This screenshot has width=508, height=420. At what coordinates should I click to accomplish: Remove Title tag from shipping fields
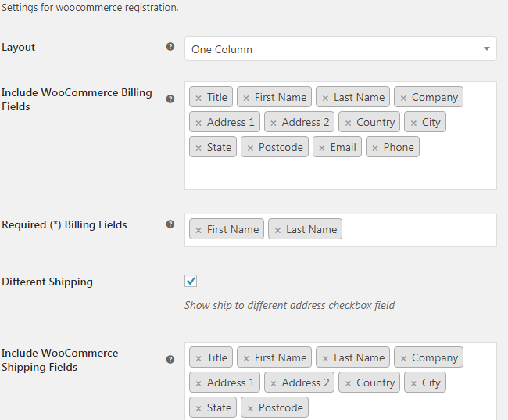click(199, 358)
